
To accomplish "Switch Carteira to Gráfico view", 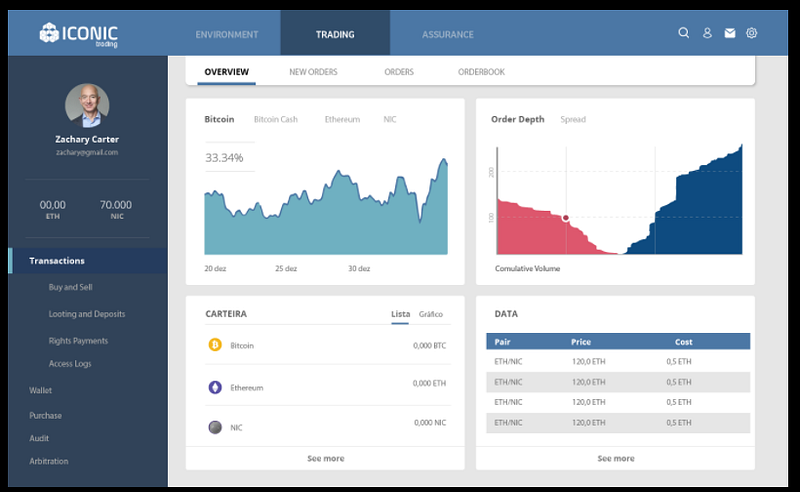I will pyautogui.click(x=431, y=314).
